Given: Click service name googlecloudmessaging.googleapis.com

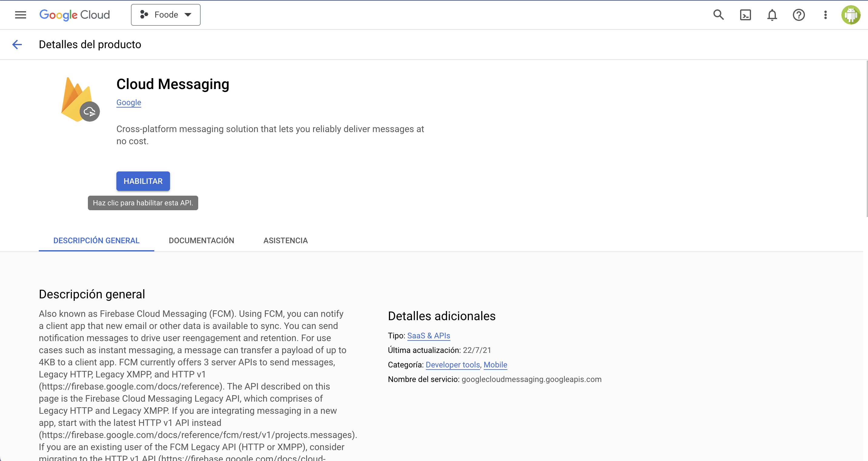Looking at the screenshot, I should tap(531, 379).
